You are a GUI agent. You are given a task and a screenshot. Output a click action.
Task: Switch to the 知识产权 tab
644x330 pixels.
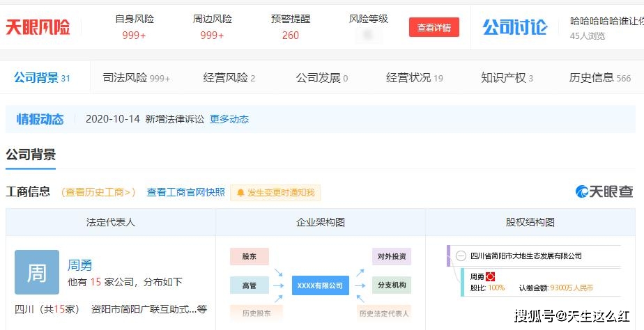point(507,77)
